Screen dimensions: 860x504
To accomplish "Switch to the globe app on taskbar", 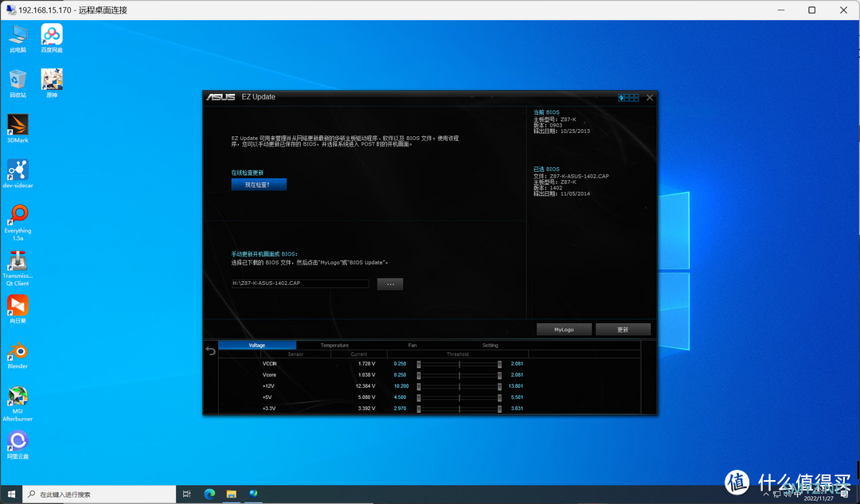I will [x=253, y=494].
